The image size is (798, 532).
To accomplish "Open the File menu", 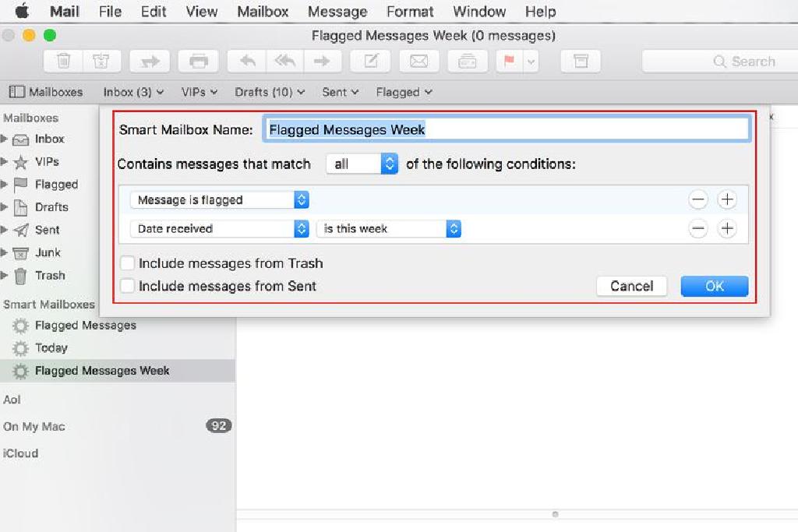I will [110, 11].
